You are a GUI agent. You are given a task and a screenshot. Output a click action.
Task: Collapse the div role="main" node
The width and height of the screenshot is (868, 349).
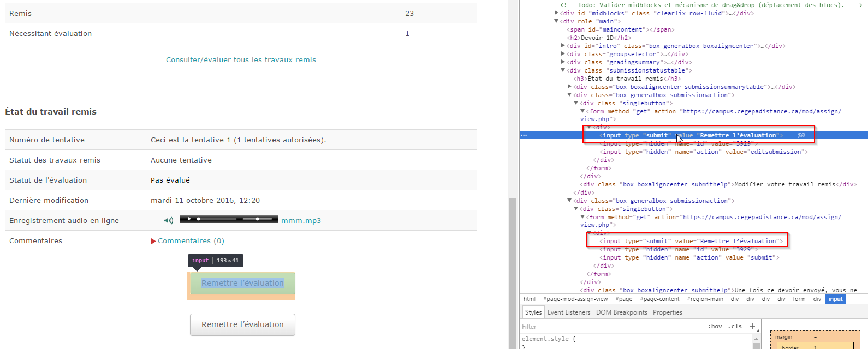click(x=556, y=21)
